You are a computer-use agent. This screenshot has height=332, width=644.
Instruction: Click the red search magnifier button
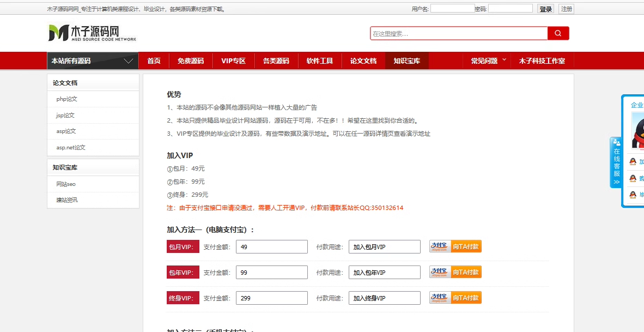pos(558,33)
